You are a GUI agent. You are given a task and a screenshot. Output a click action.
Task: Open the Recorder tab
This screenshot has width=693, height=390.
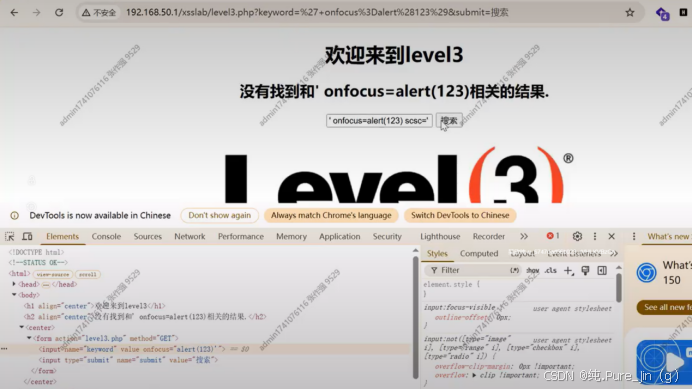tap(489, 237)
